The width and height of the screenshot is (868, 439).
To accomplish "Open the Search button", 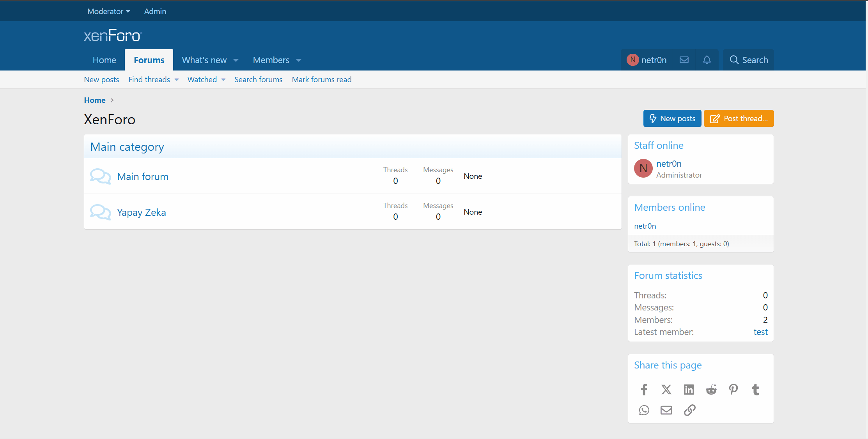I will (749, 60).
